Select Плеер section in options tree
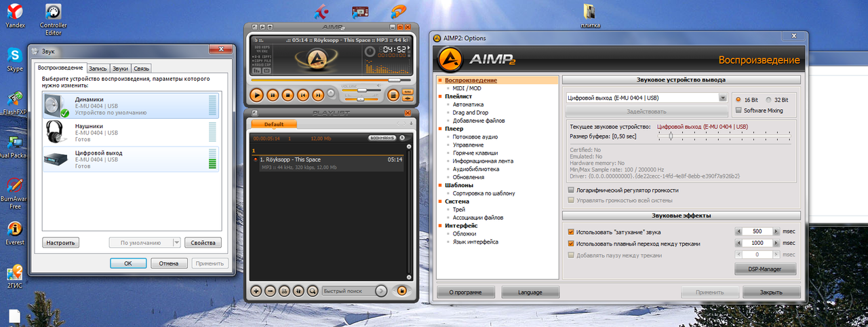The height and width of the screenshot is (327, 868). [454, 128]
